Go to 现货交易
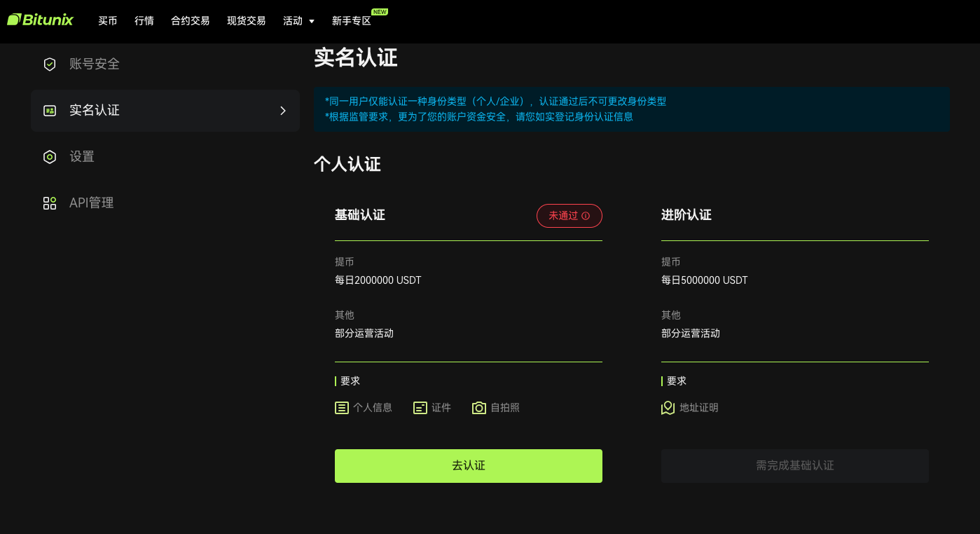The width and height of the screenshot is (980, 534). (247, 21)
